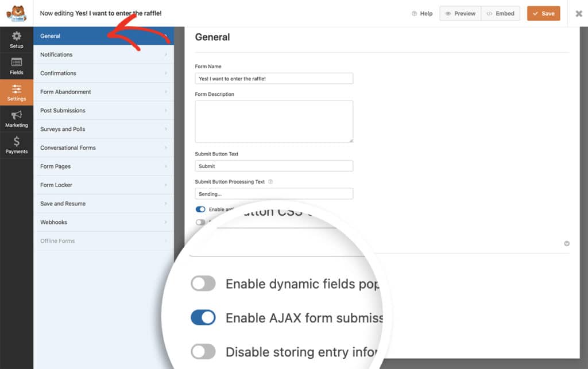This screenshot has width=588, height=369.
Task: Save the raffle form
Action: point(543,13)
